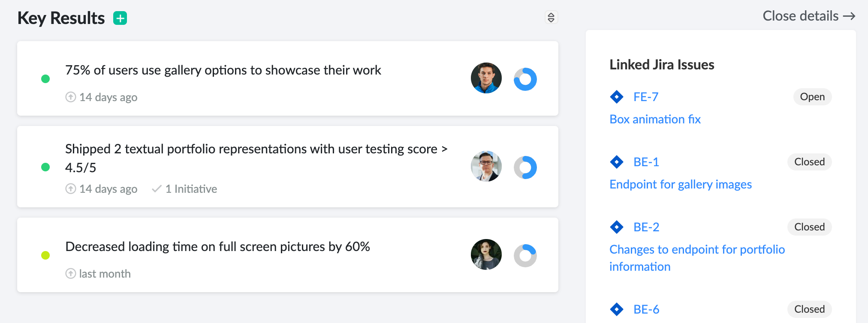The image size is (868, 323).
Task: Open the 1 Initiative checkmark label
Action: coord(184,189)
